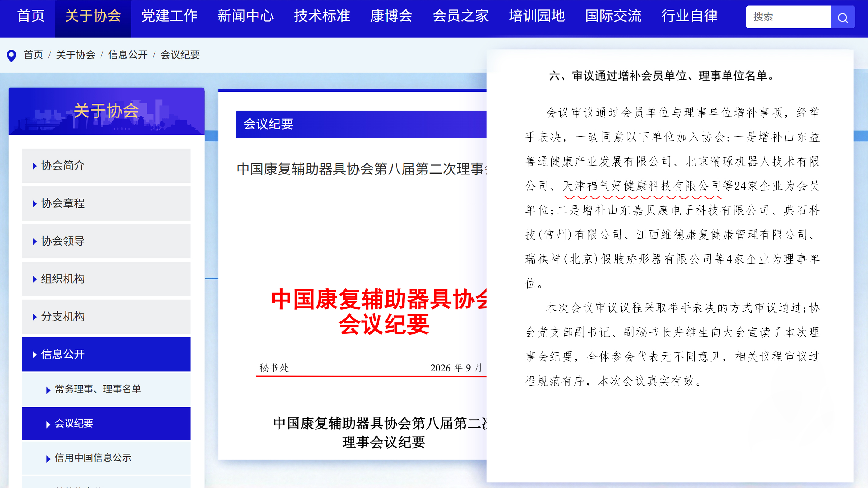Click date text 2026 年 9 月

pyautogui.click(x=456, y=368)
